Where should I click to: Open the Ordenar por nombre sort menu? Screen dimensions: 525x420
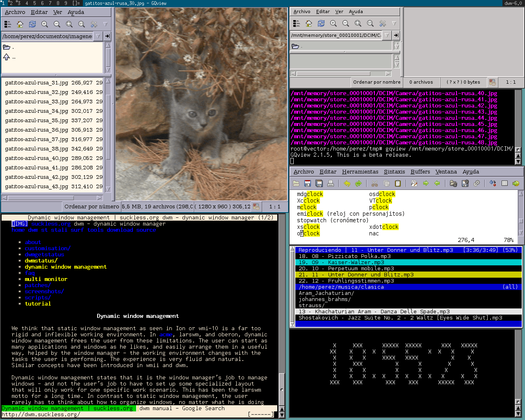(377, 82)
